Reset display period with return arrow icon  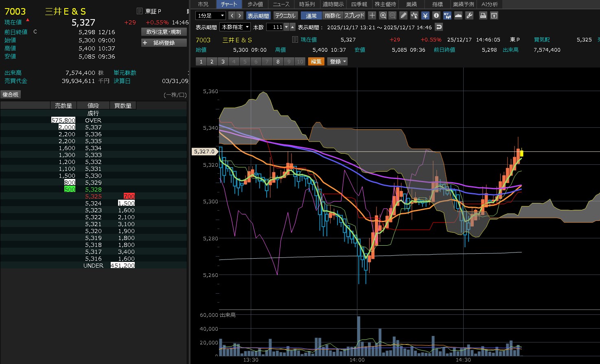pyautogui.click(x=439, y=27)
